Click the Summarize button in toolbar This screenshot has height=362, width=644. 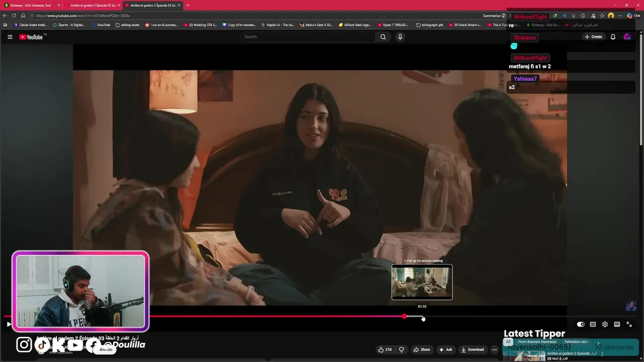pos(494,16)
